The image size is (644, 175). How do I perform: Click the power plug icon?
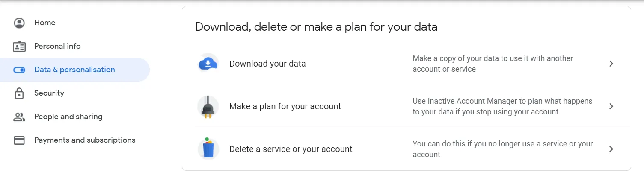(208, 107)
